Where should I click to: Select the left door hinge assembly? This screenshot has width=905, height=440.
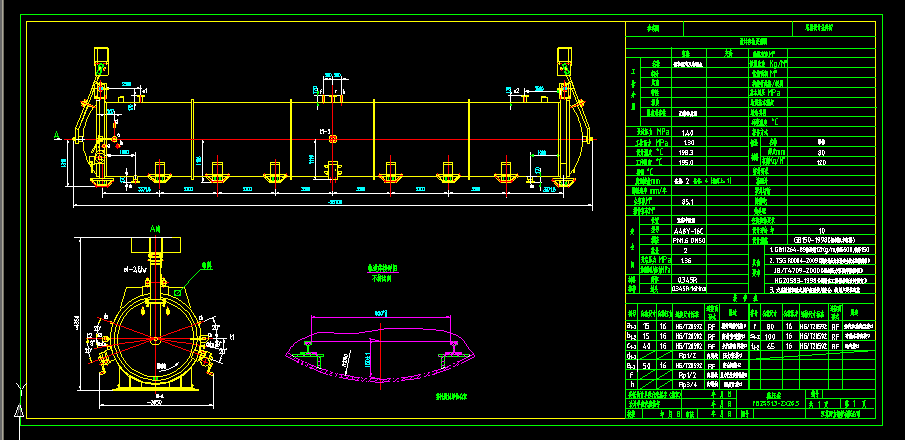click(x=98, y=130)
